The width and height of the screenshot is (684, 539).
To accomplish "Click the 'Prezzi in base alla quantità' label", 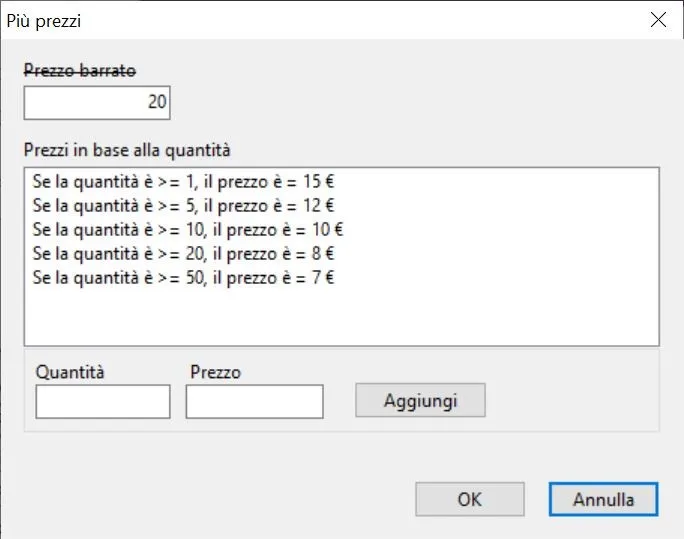I will (x=127, y=150).
